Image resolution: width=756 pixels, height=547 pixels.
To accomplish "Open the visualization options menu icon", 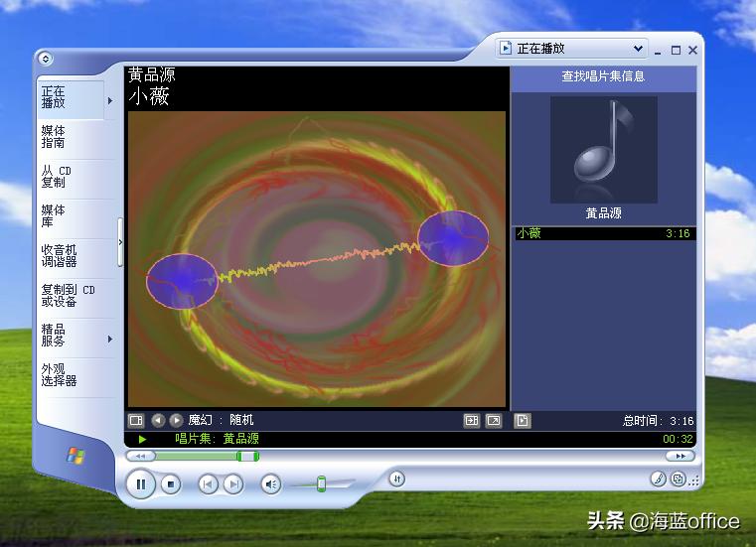I will pyautogui.click(x=136, y=421).
